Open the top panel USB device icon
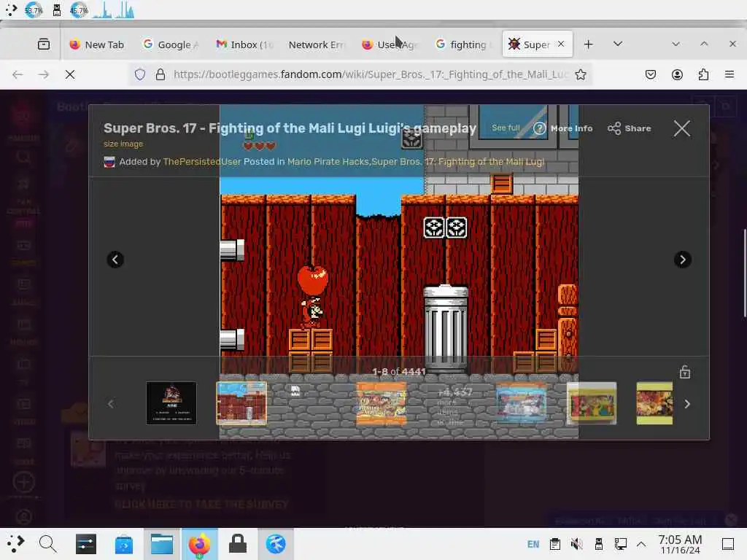The width and height of the screenshot is (747, 560). [x=57, y=9]
